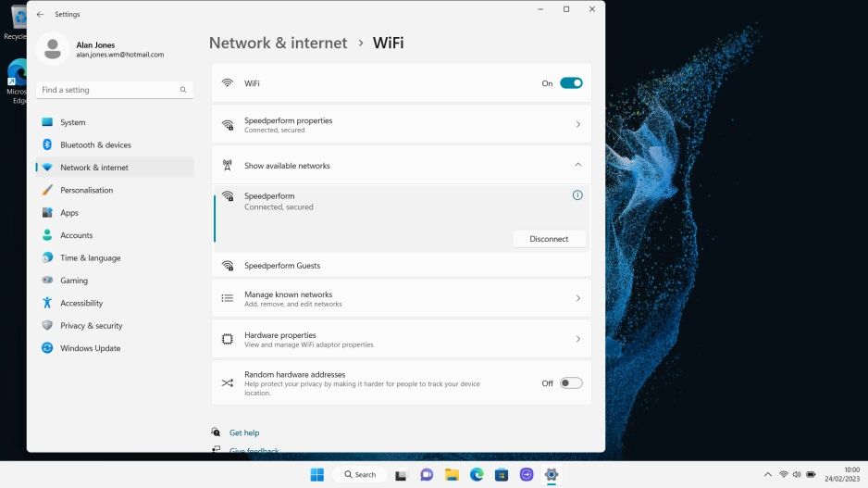
Task: Open the Windows Start menu
Action: [316, 474]
